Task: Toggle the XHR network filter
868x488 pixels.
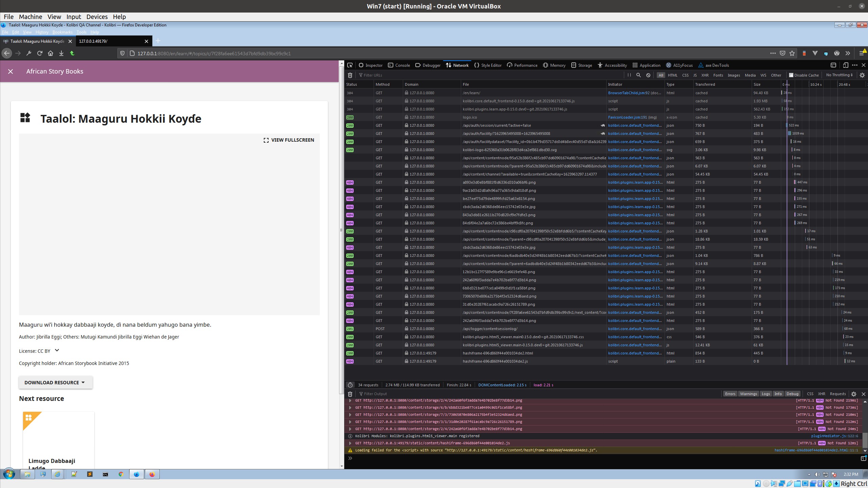Action: point(705,75)
